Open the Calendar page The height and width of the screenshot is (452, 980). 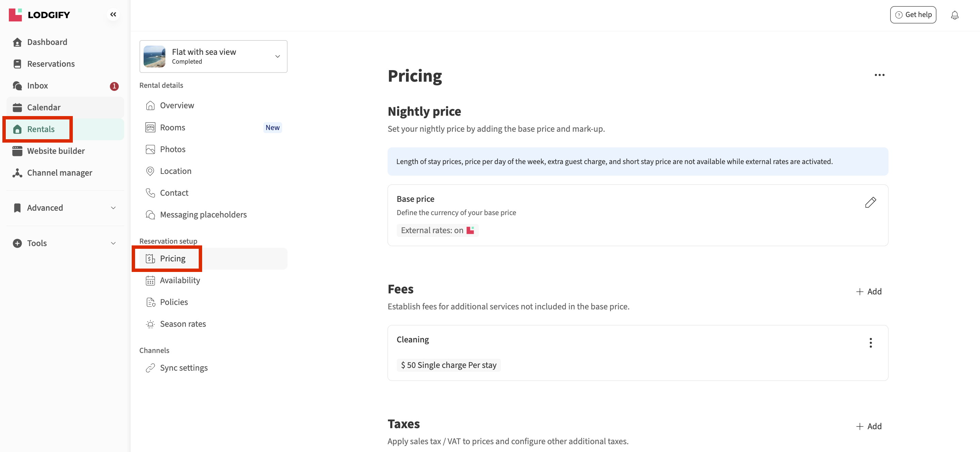43,107
